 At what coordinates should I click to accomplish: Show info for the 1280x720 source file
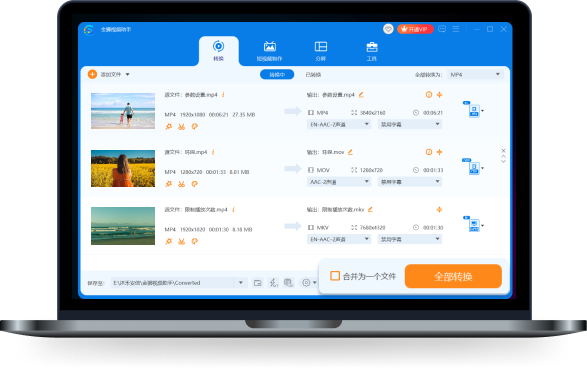pos(213,152)
